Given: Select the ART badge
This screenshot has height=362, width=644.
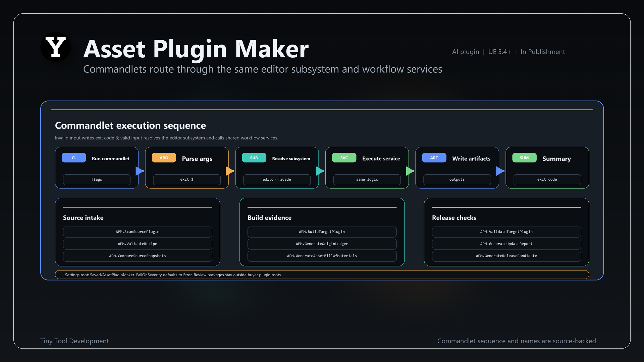Looking at the screenshot, I should [x=434, y=158].
